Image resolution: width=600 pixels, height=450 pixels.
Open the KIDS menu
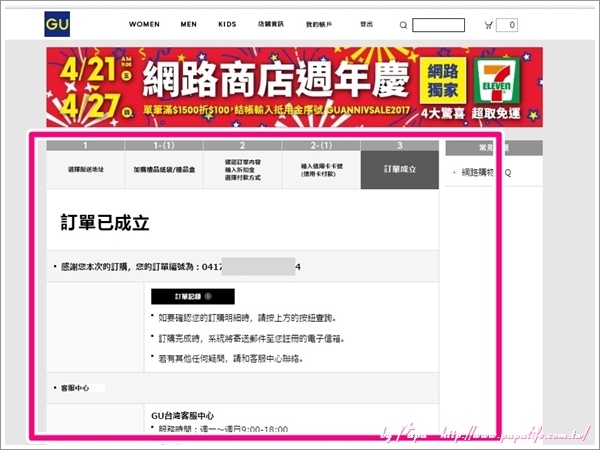tap(227, 24)
